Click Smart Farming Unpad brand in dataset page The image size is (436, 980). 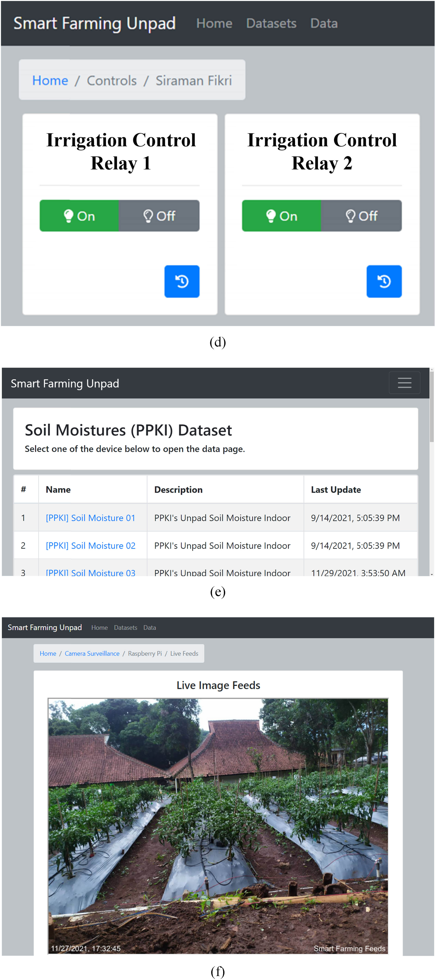[x=65, y=383]
